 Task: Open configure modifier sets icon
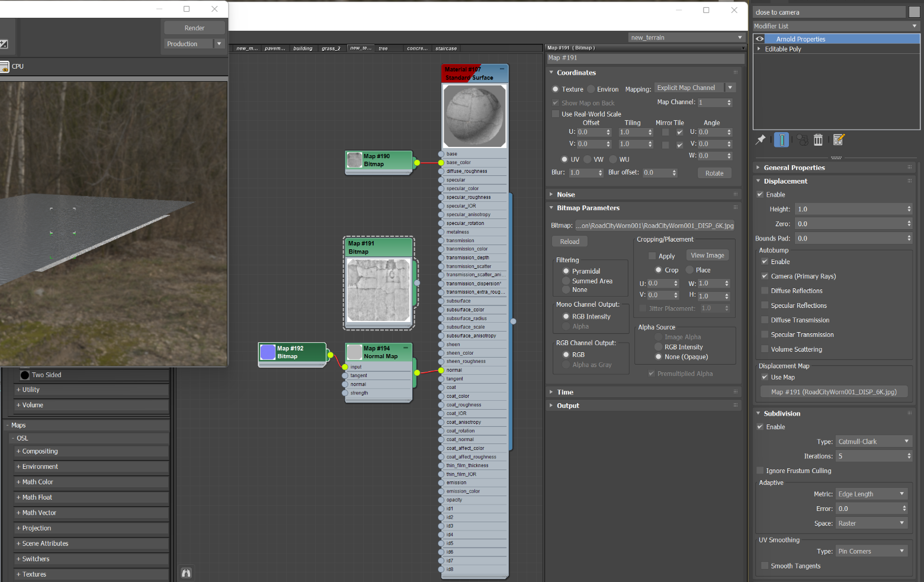point(838,140)
